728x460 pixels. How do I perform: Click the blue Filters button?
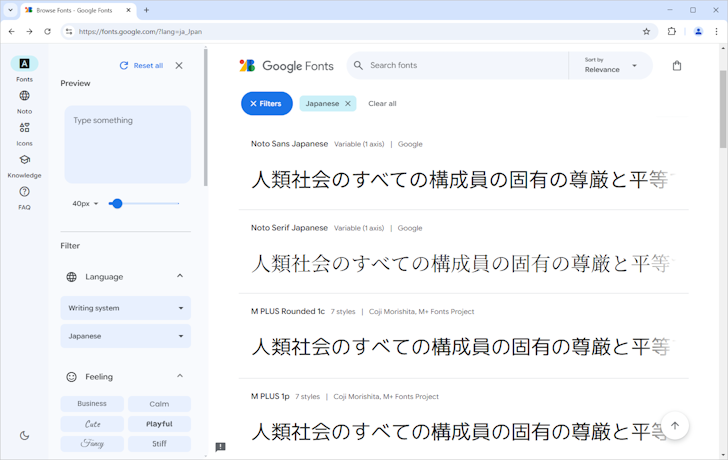266,104
